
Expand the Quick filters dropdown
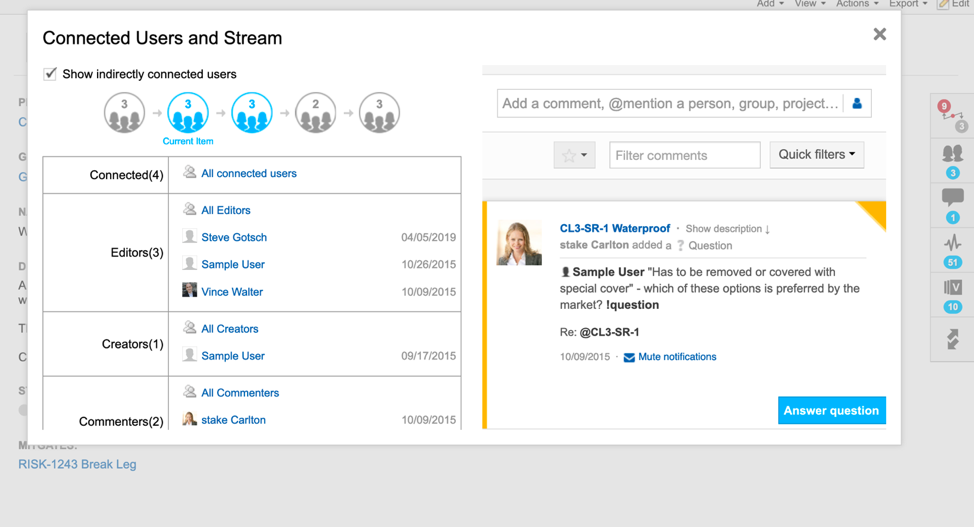(x=817, y=155)
